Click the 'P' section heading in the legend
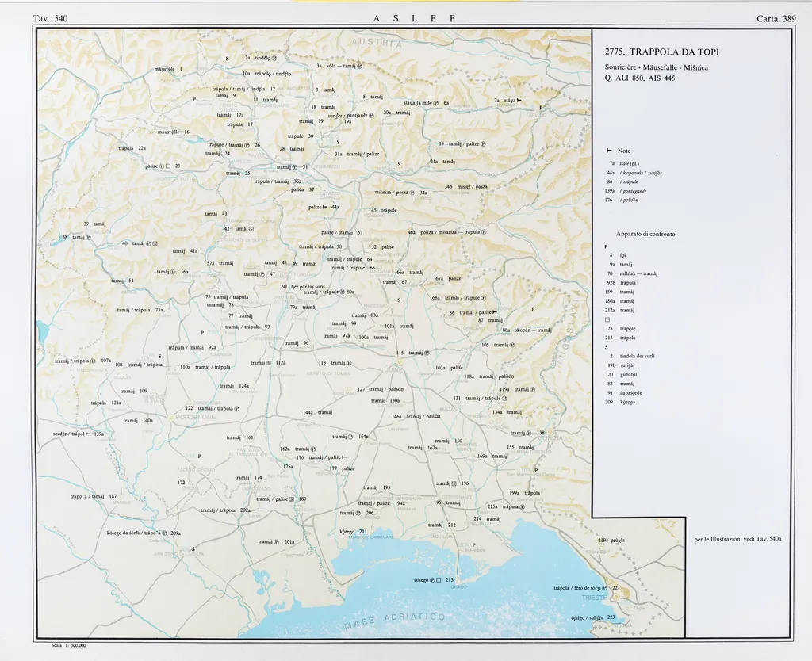This screenshot has height=661, width=812. 607,246
